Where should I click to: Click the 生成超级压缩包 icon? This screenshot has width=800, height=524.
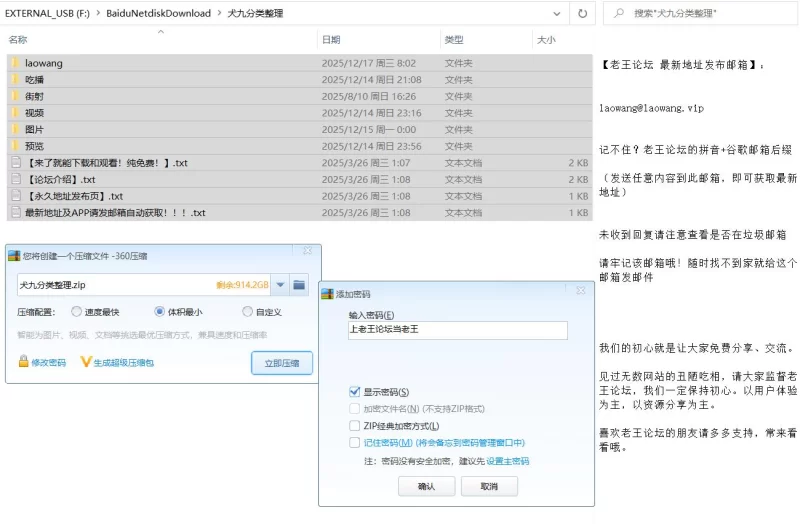click(86, 362)
